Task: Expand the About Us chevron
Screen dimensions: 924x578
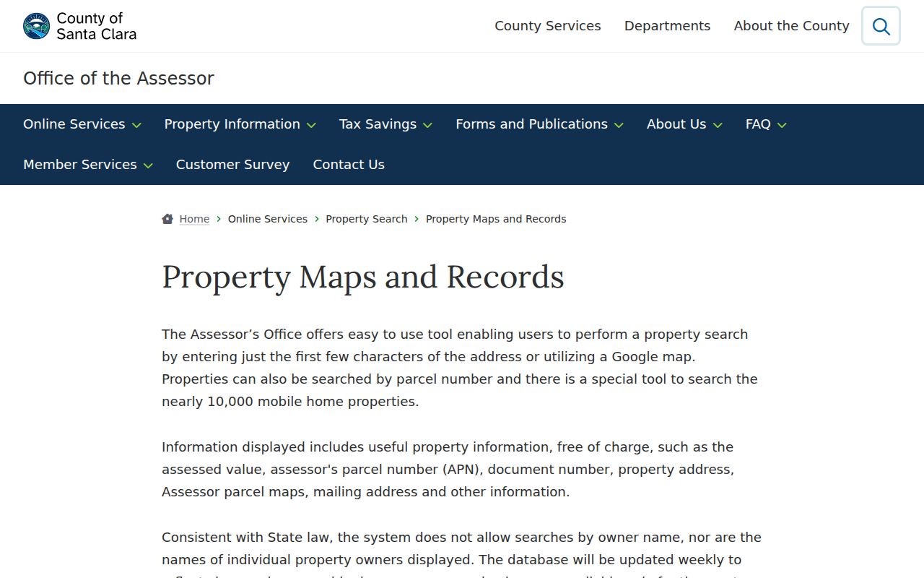Action: point(718,125)
